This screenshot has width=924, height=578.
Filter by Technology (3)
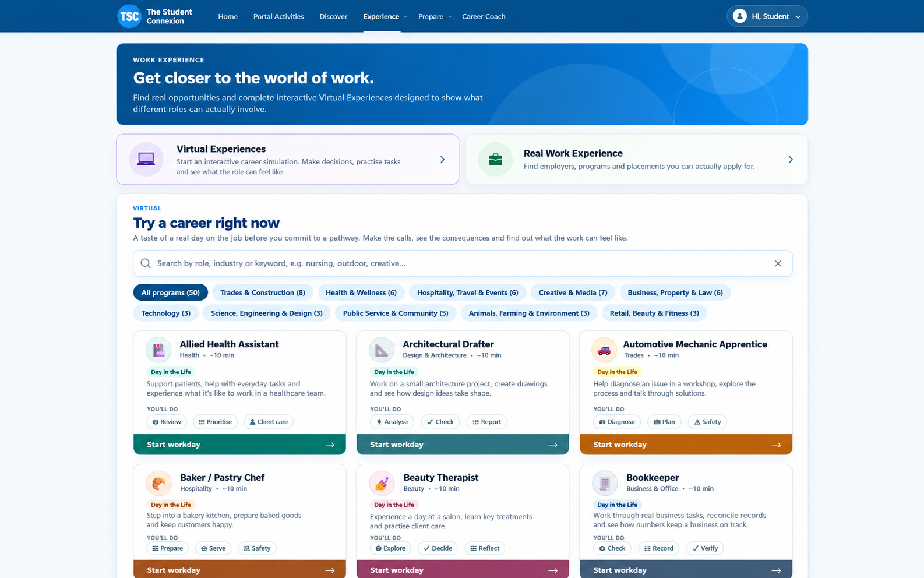coord(166,313)
